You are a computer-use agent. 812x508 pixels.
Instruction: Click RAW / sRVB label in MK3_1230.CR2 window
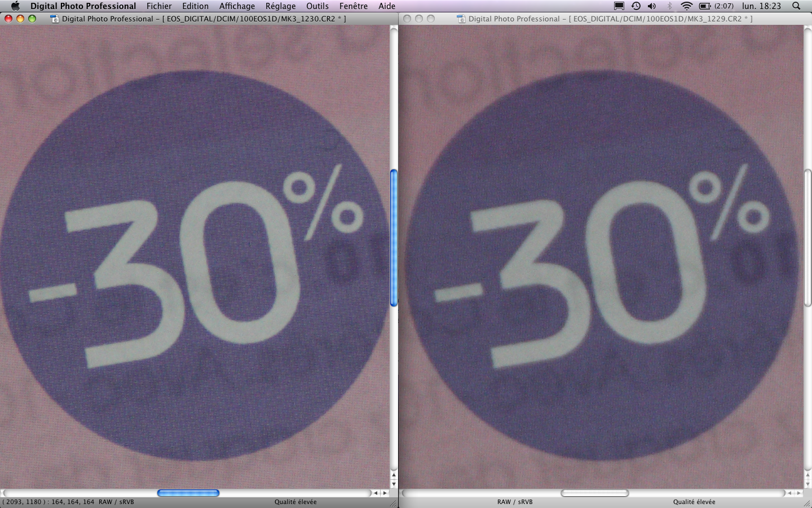point(116,502)
